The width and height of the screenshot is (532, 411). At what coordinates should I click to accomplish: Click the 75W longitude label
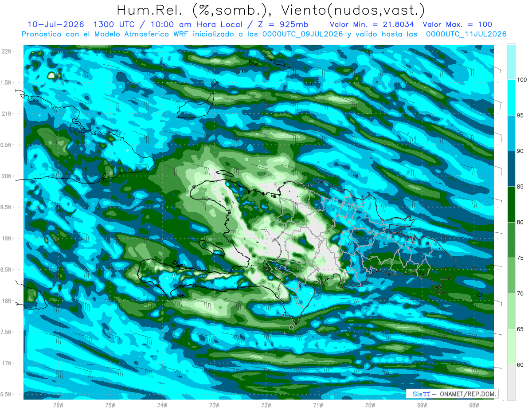pos(110,405)
